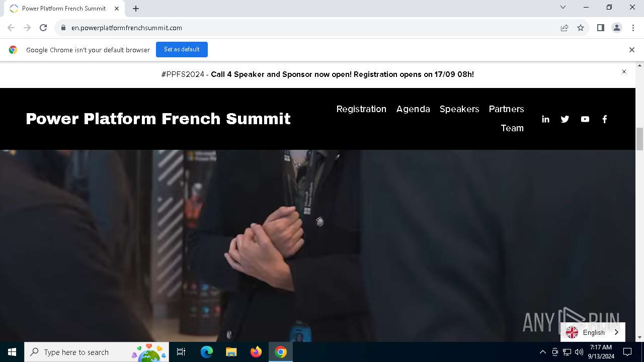Open the LinkedIn social icon
The height and width of the screenshot is (362, 644).
(545, 119)
